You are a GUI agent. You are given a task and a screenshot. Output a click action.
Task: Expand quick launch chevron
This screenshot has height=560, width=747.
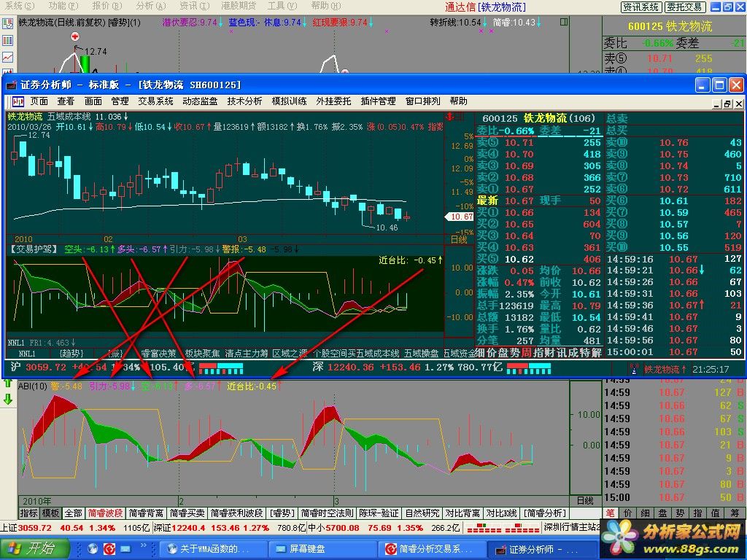click(144, 545)
